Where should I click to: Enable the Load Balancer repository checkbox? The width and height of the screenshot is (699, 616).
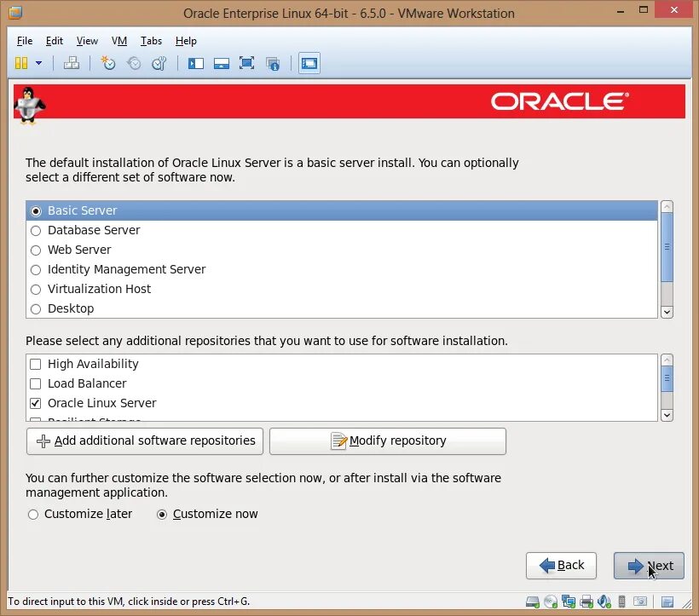(x=35, y=384)
